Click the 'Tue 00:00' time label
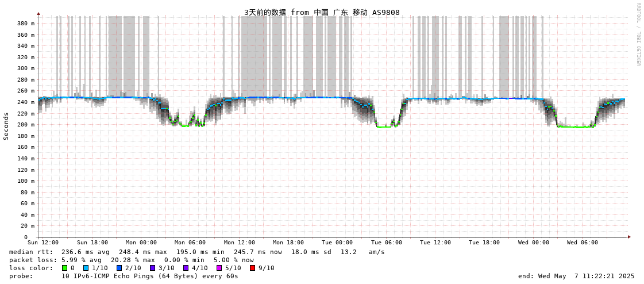Viewport: 644px width, 284px height. [337, 243]
